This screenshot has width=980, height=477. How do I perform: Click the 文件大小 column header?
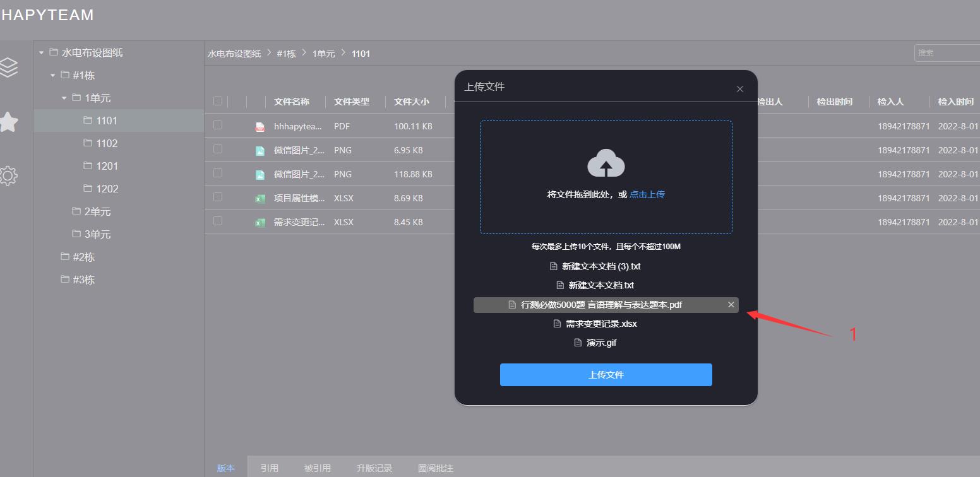click(412, 102)
